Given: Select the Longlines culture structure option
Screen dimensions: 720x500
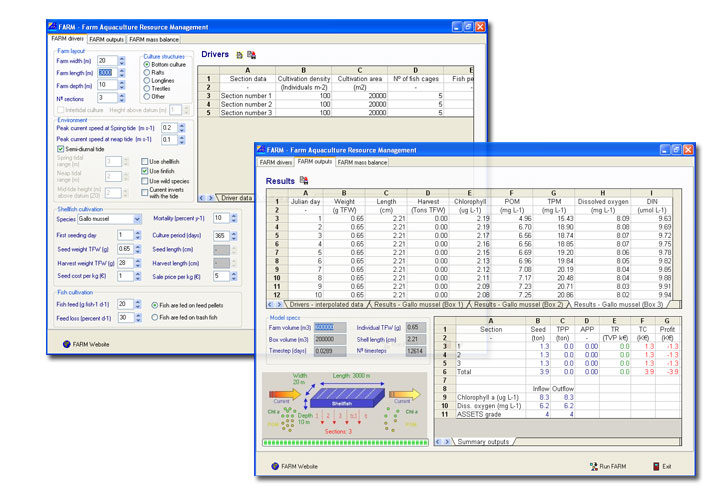Looking at the screenshot, I should point(147,80).
